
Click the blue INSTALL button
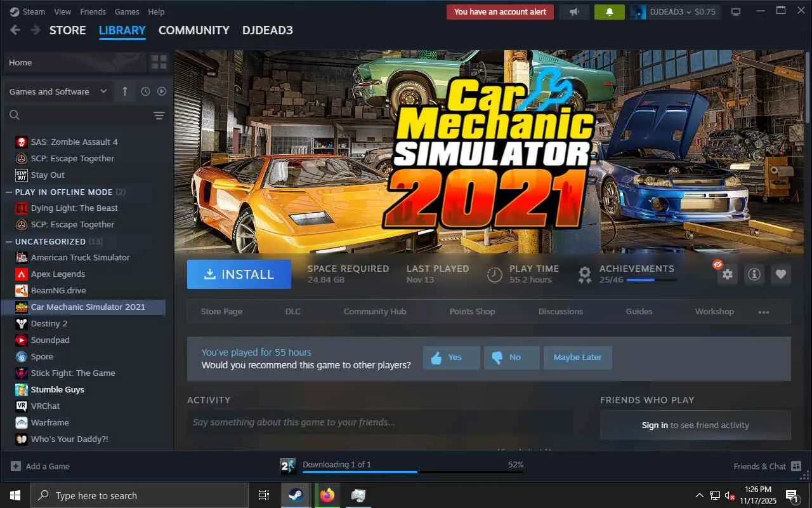coord(239,274)
